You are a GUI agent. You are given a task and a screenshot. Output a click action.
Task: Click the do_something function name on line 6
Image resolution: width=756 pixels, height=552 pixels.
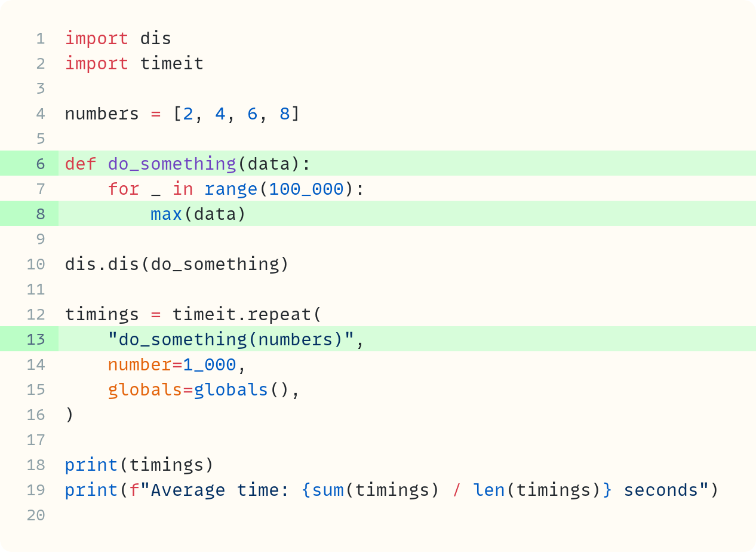171,164
